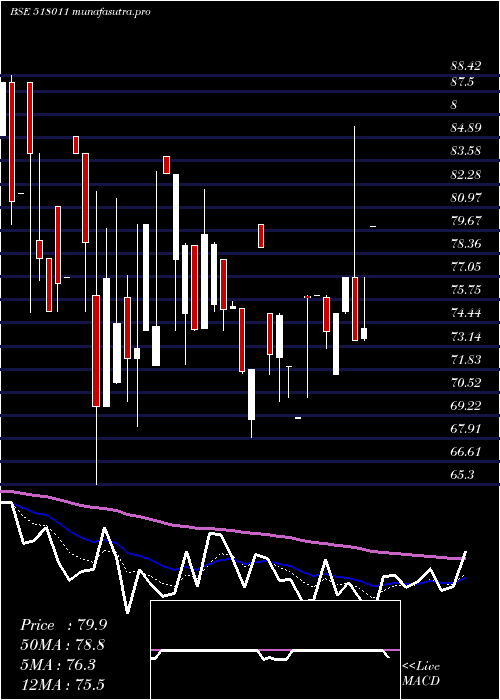Viewport: 500px width, 700px height.
Task: Click the 'Price : 79.9' readout
Action: pos(64,625)
